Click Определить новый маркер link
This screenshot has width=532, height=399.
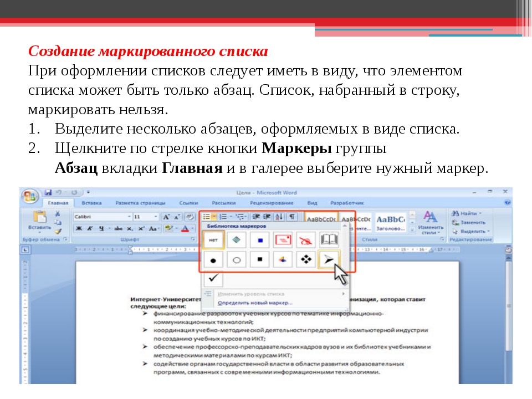pyautogui.click(x=255, y=303)
